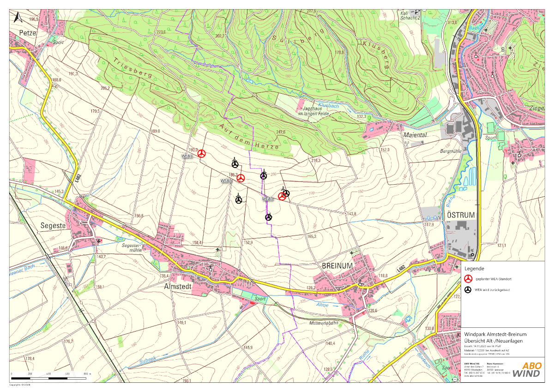Click the red WEA3 planned turbine marker
Viewport: 554px width, 392px height.
[x=282, y=196]
